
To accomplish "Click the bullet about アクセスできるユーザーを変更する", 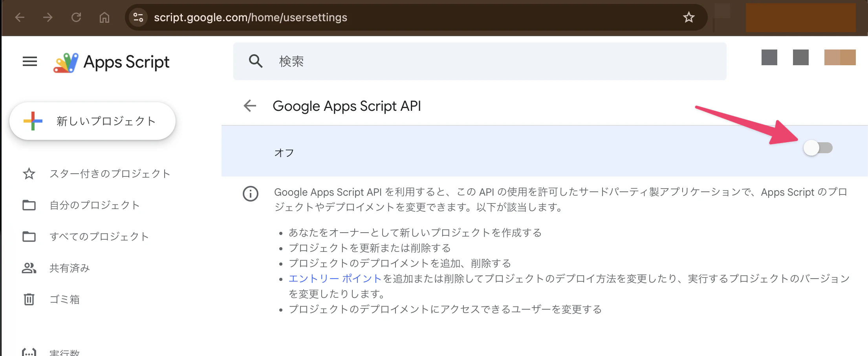I will click(445, 309).
